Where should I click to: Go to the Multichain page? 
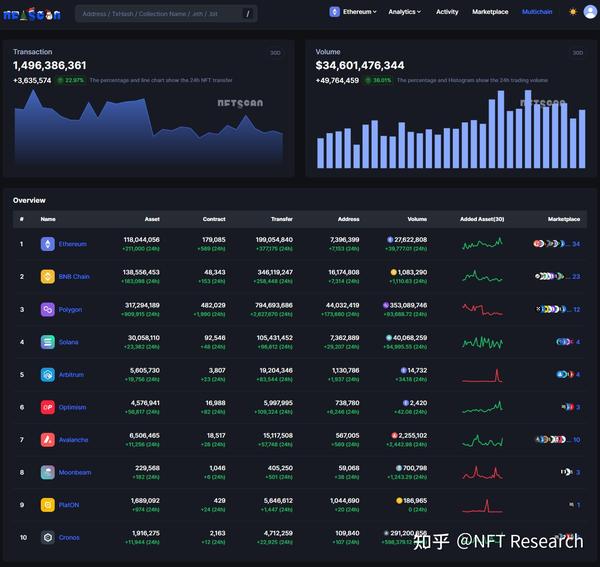(537, 12)
